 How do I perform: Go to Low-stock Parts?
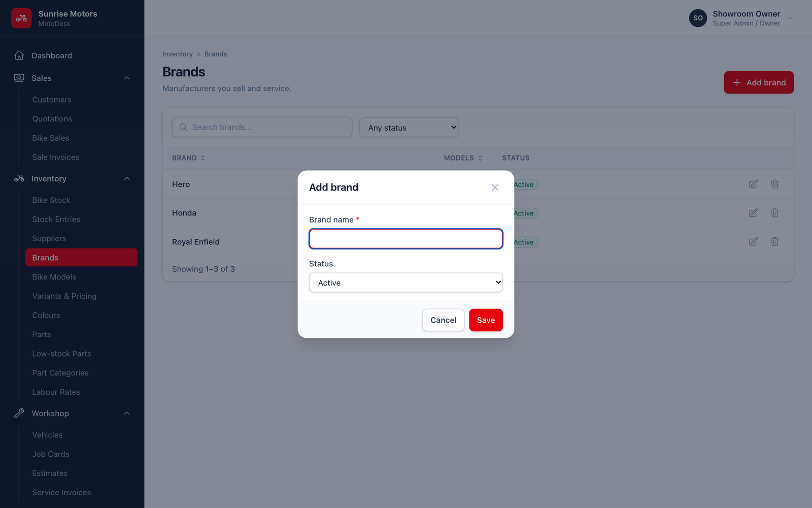pos(61,354)
